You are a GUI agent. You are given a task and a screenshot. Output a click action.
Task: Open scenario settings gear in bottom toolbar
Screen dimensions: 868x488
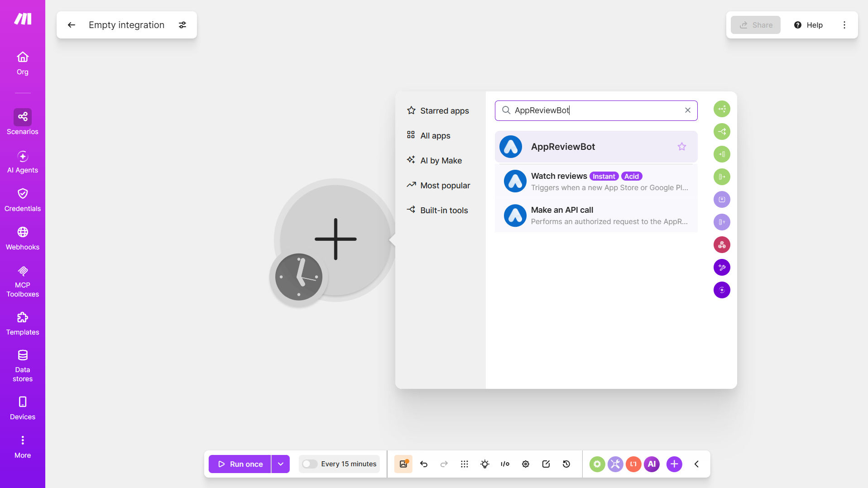click(x=526, y=464)
